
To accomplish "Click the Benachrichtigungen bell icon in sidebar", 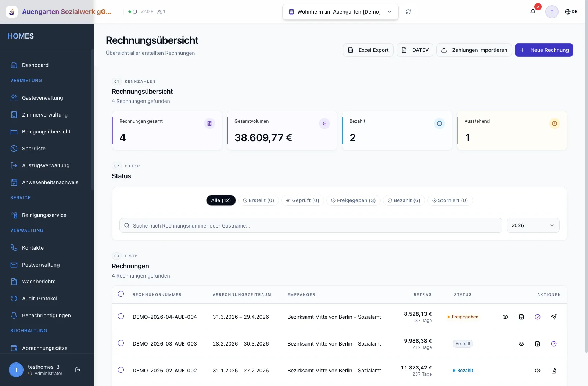I will [x=14, y=315].
